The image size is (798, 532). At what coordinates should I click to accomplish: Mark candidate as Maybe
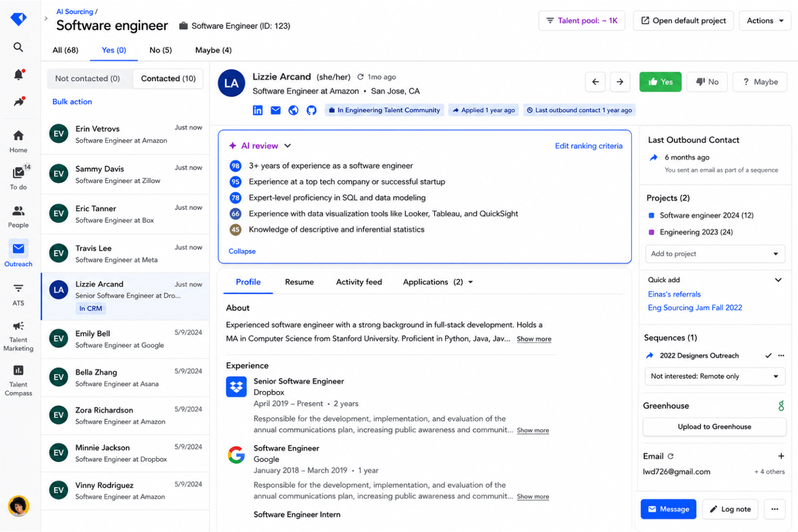click(x=760, y=82)
